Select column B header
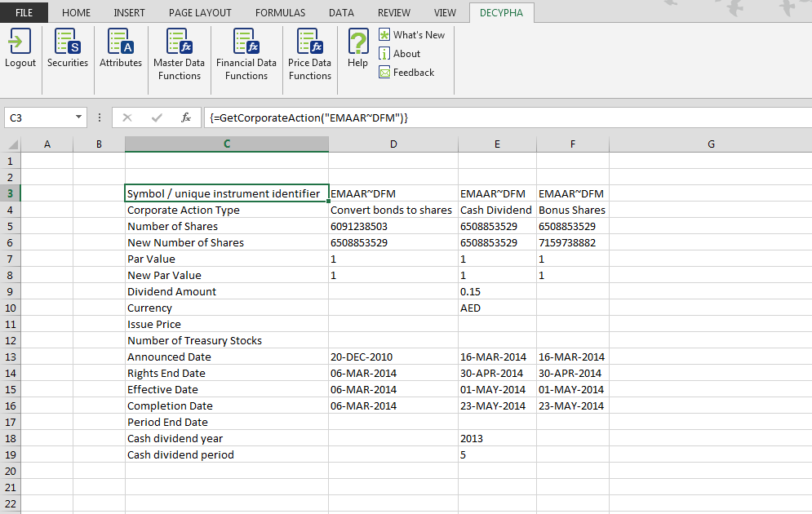 (x=99, y=144)
